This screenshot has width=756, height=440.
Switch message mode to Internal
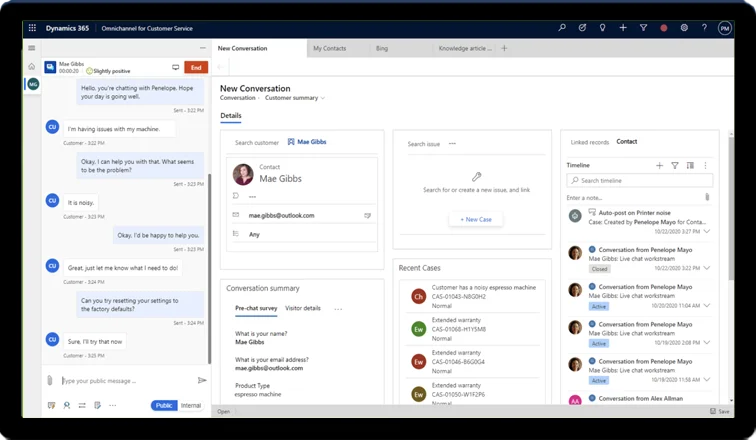click(191, 405)
